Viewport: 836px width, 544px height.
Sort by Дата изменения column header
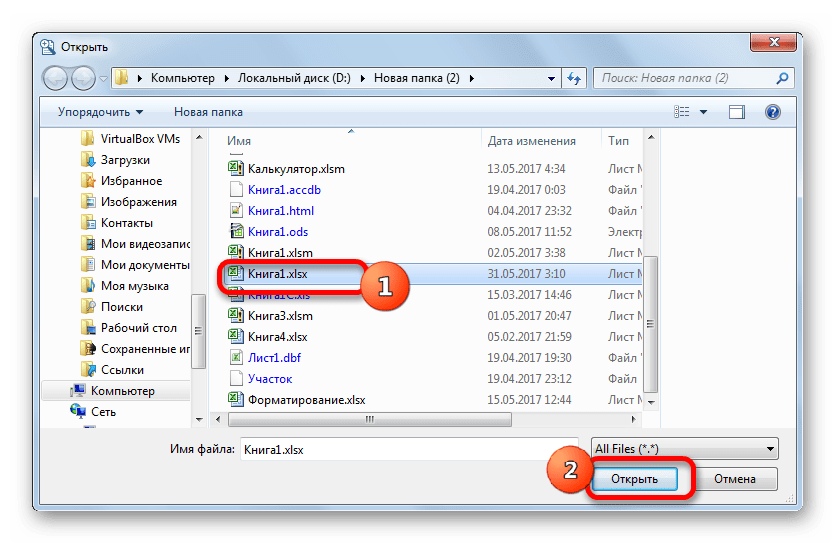coord(531,141)
